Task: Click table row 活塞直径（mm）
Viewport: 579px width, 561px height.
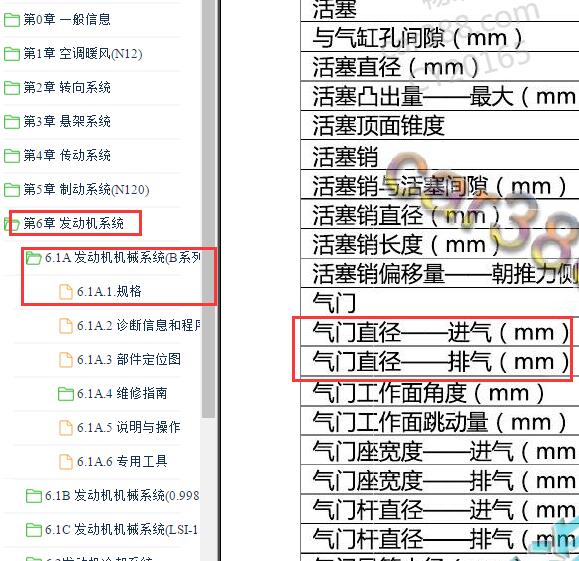Action: [x=440, y=66]
